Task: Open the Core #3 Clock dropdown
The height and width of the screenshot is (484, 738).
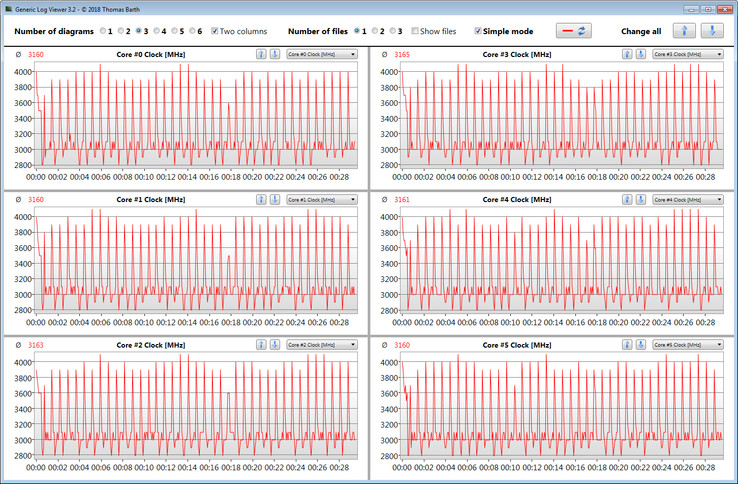Action: click(x=687, y=54)
